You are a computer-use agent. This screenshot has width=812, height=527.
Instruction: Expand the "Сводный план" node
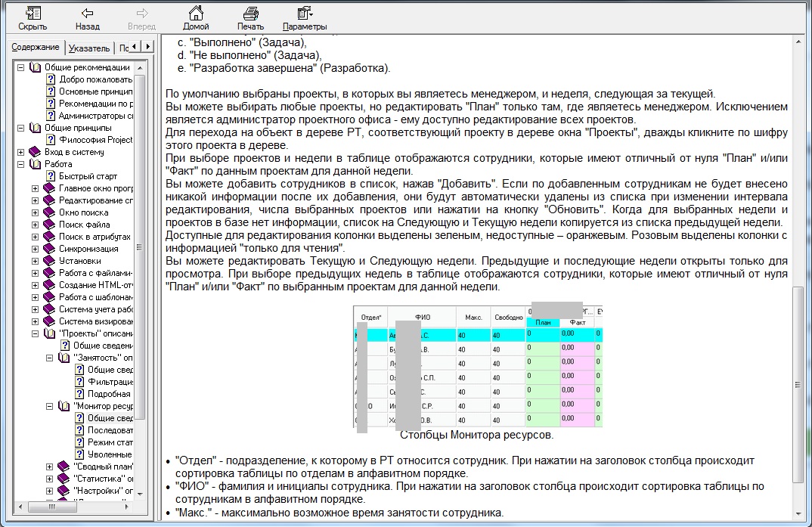coord(50,467)
